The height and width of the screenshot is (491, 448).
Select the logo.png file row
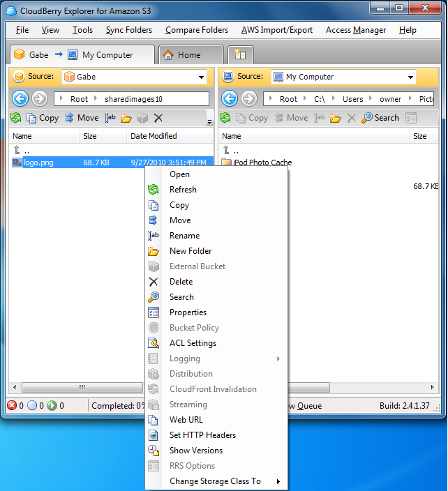click(112, 163)
